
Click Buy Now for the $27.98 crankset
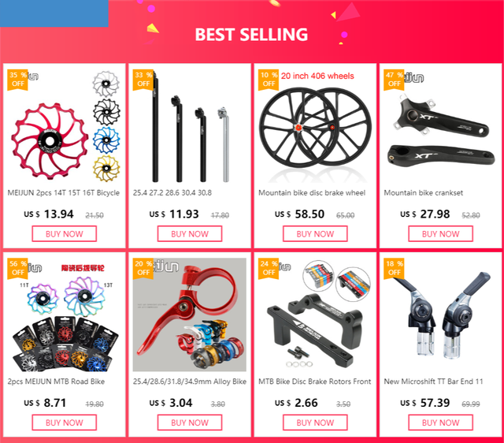coord(441,234)
